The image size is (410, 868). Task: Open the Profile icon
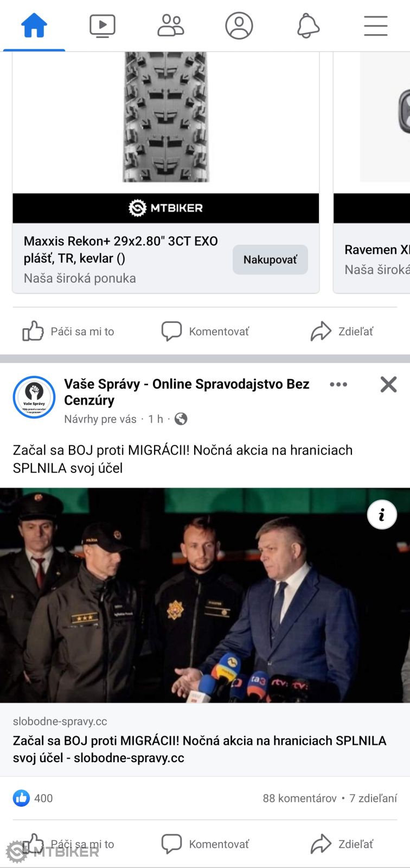239,25
